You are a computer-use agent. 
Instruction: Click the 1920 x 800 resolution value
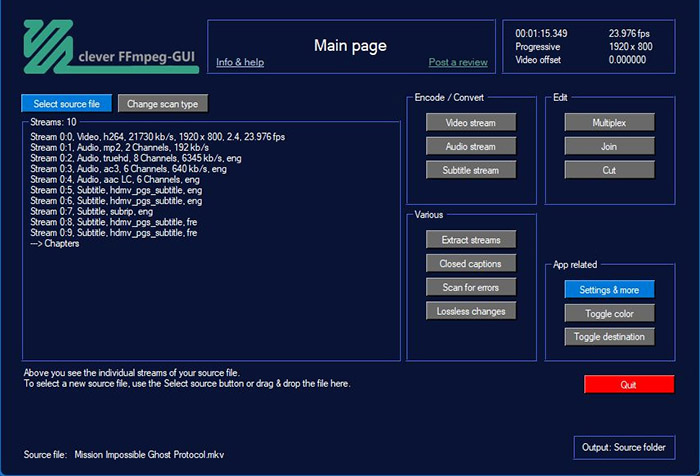(x=630, y=46)
